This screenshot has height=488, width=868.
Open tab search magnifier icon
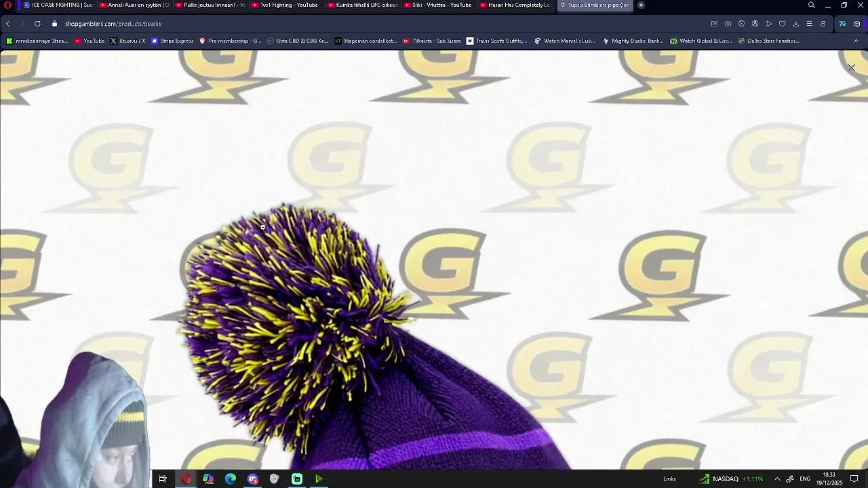[x=811, y=5]
